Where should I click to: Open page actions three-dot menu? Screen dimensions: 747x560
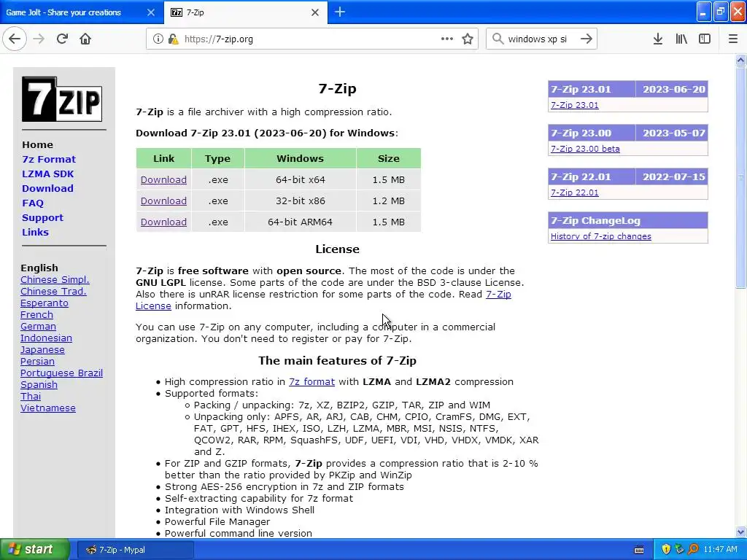[x=447, y=39]
